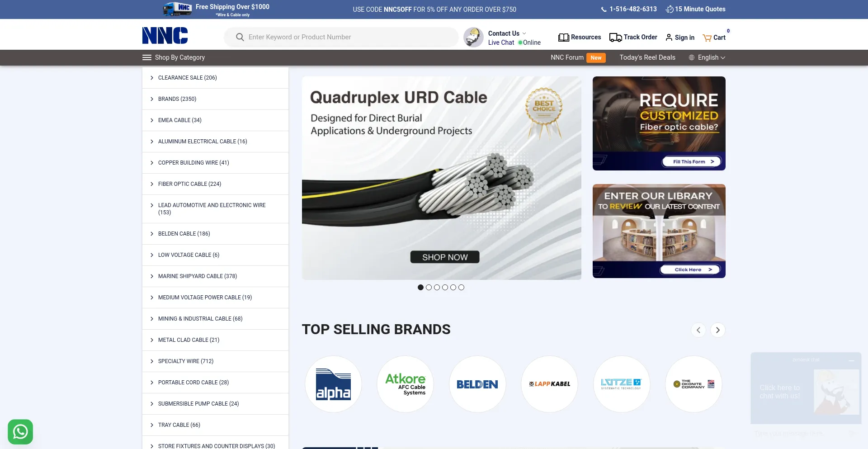Click the Track Order truck icon
Viewport: 868px width, 449px height.
[x=615, y=37]
